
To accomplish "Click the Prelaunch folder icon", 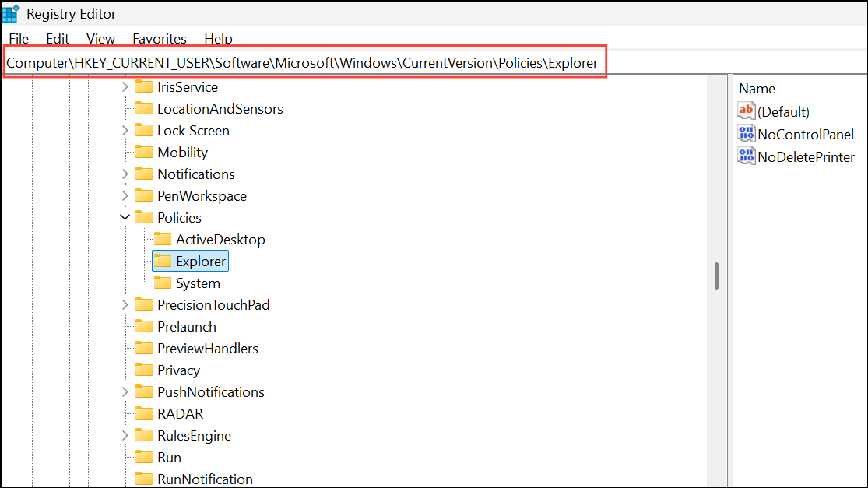I will 144,326.
